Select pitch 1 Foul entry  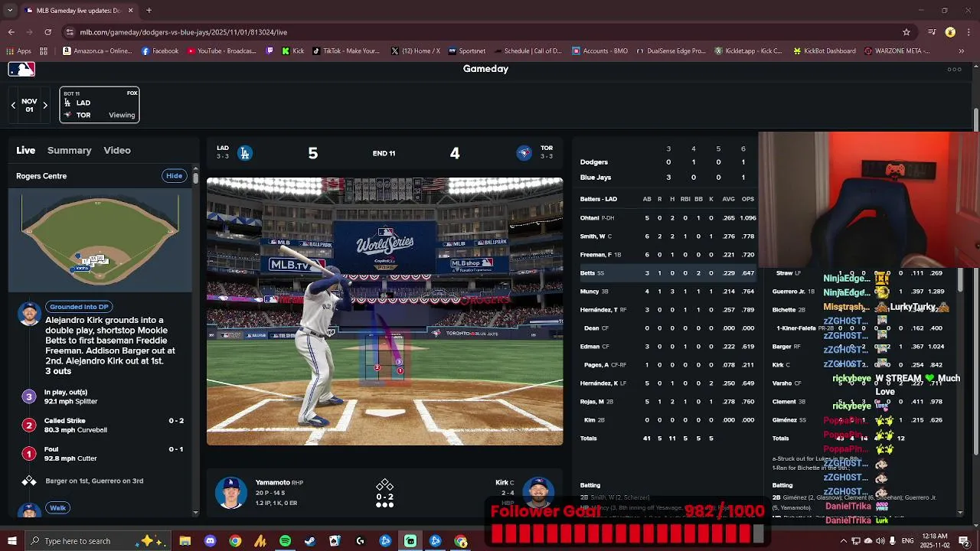click(x=100, y=454)
